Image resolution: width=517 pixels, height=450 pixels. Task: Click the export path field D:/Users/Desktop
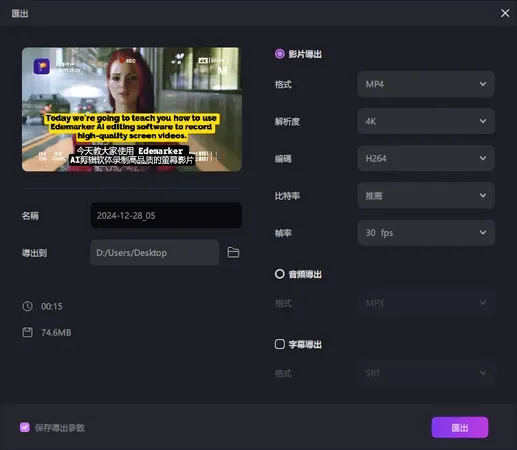[154, 253]
